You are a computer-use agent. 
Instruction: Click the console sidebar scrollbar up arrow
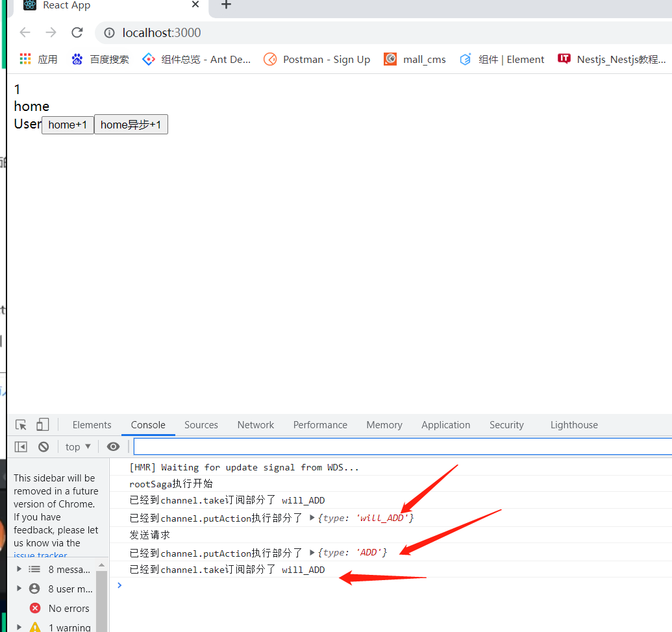coord(101,565)
